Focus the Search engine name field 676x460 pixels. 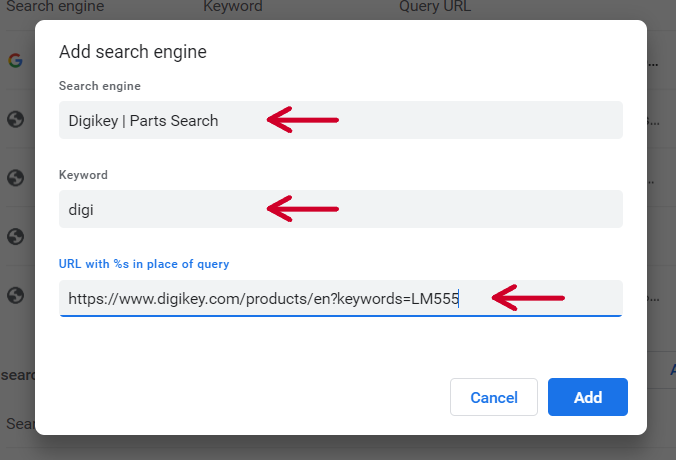pos(341,120)
